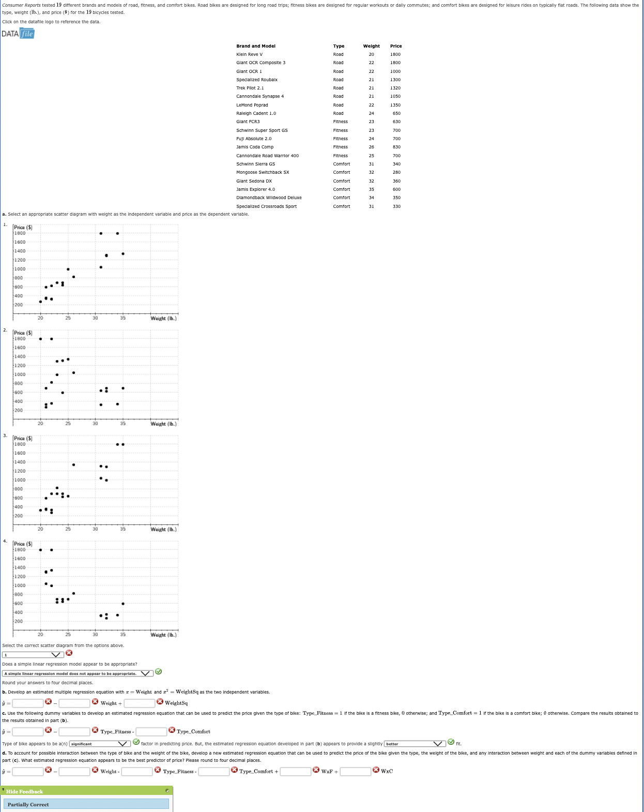Click the part d intercept input field
Screen dimensions: 644x812
[28, 772]
